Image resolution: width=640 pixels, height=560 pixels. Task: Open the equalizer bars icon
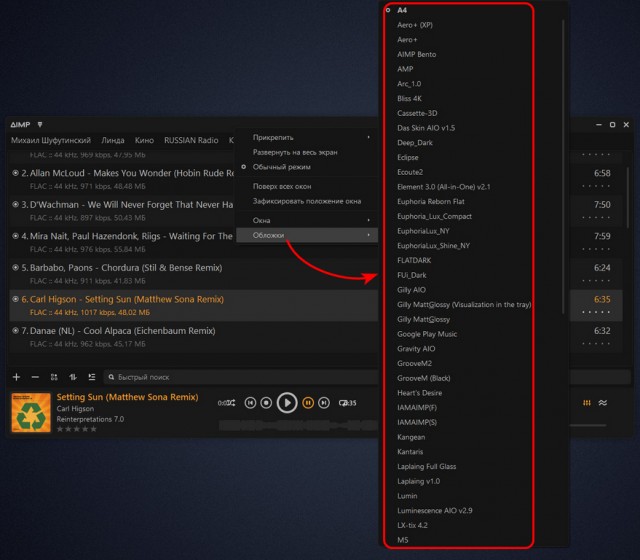(586, 403)
